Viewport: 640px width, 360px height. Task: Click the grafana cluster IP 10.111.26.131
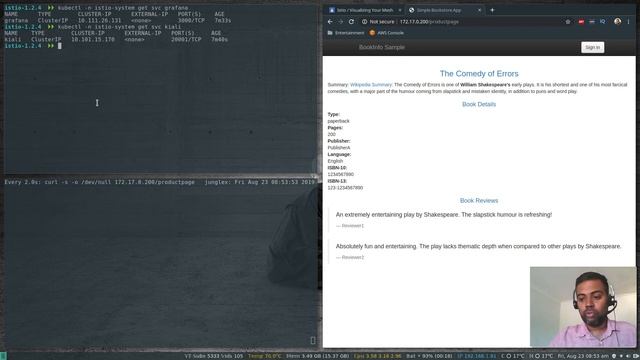(x=99, y=20)
